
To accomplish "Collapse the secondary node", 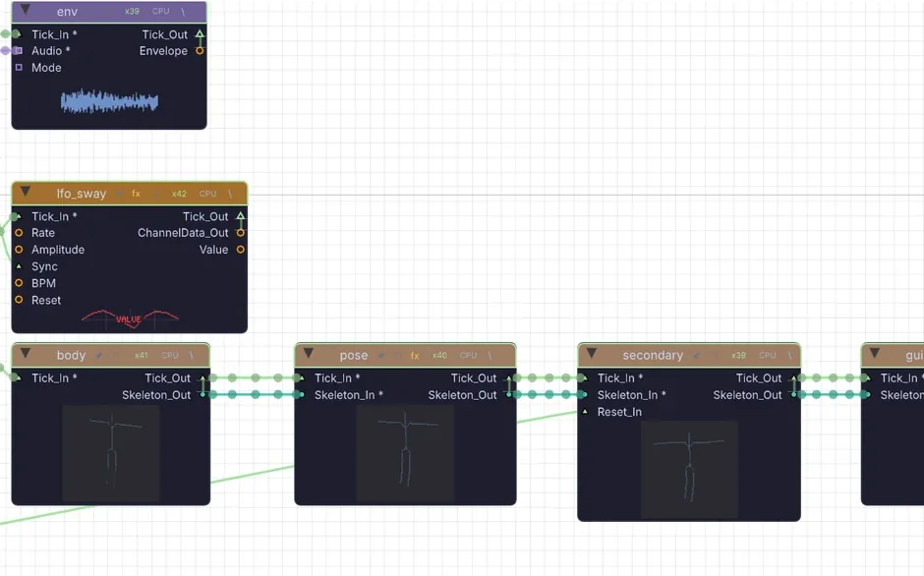I will [x=592, y=353].
